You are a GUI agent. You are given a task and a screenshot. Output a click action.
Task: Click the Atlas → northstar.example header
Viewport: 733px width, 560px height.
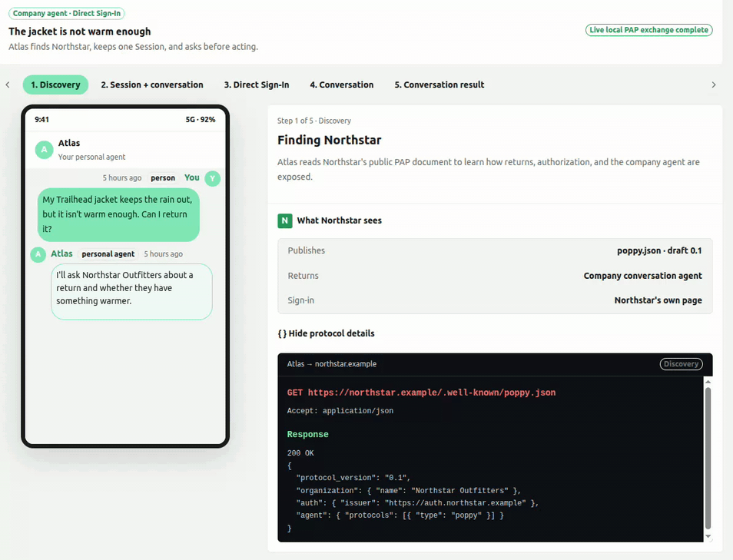pos(331,364)
